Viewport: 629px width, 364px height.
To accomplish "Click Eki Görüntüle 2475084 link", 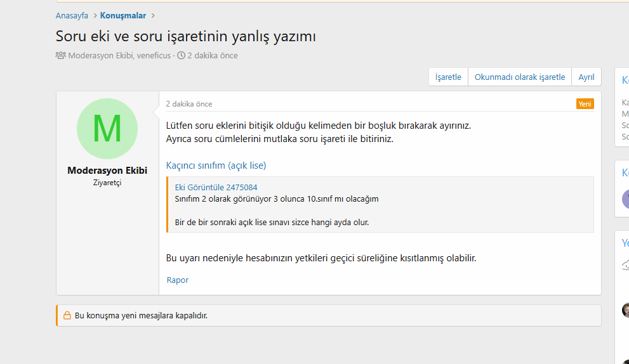I will click(216, 187).
